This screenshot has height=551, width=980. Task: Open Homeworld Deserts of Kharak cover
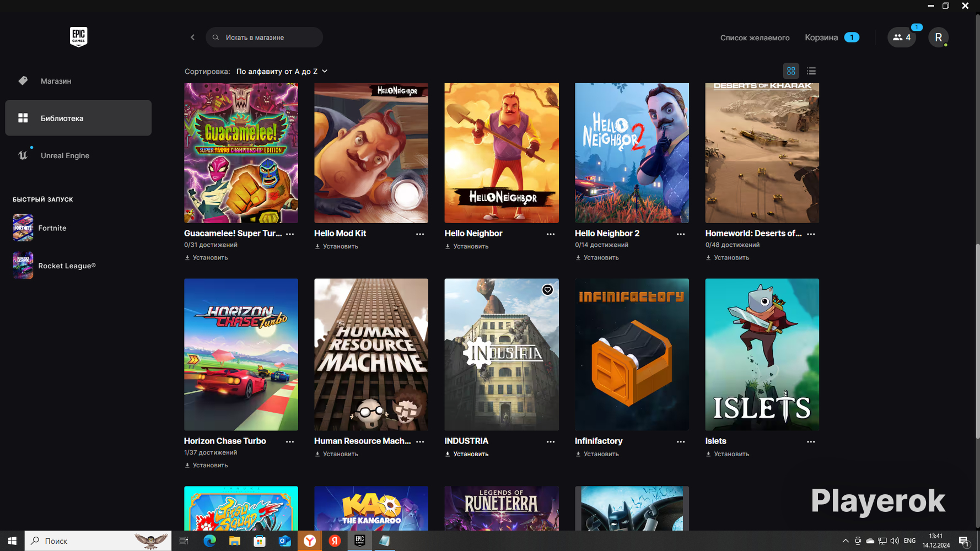point(762,153)
